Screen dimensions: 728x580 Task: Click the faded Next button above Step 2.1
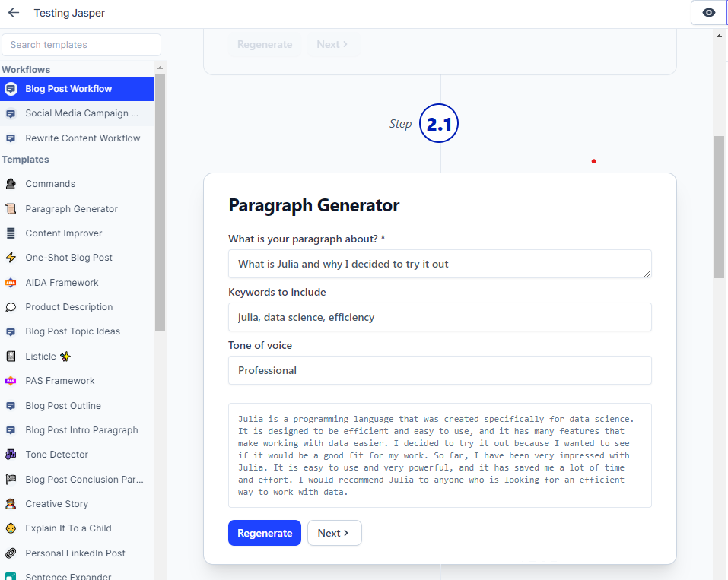point(333,45)
